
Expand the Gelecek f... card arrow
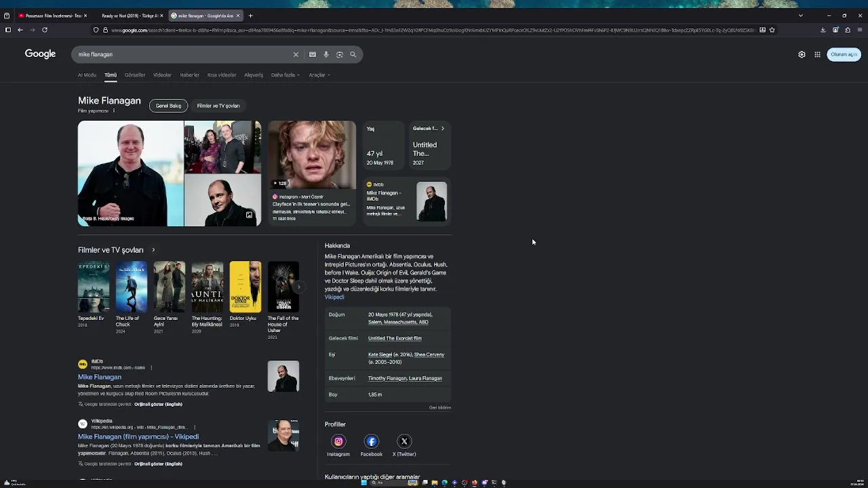tap(443, 128)
